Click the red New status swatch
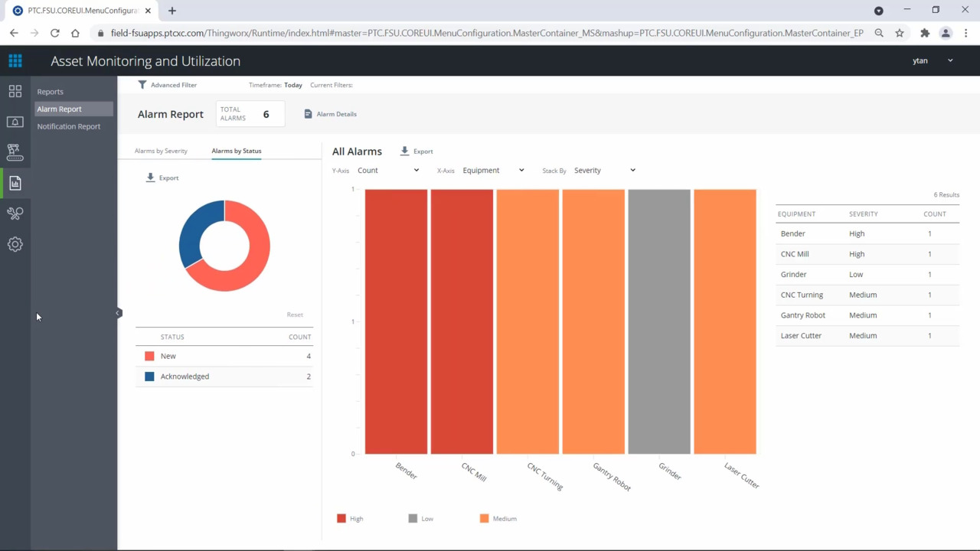Image resolution: width=980 pixels, height=551 pixels. [x=149, y=355]
